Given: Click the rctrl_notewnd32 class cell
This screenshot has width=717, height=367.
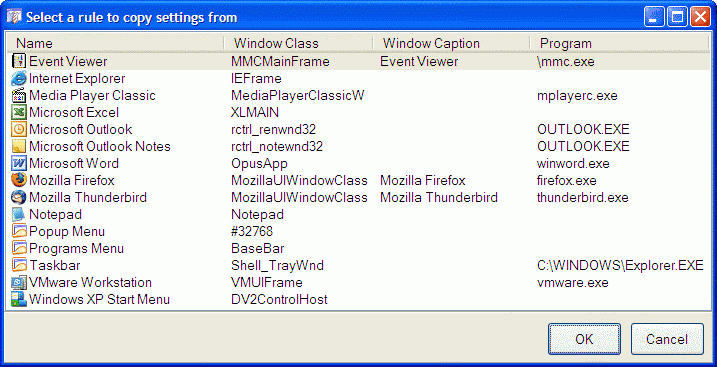Looking at the screenshot, I should point(277,146).
